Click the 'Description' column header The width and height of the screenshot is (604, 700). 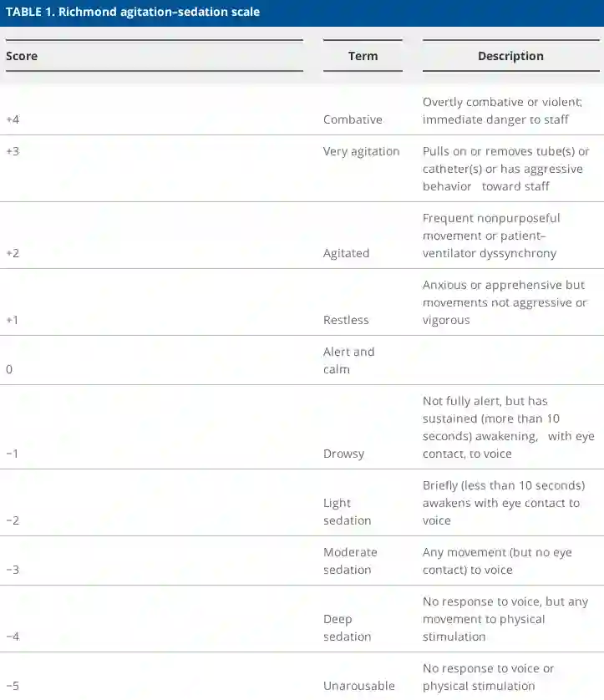coord(510,56)
